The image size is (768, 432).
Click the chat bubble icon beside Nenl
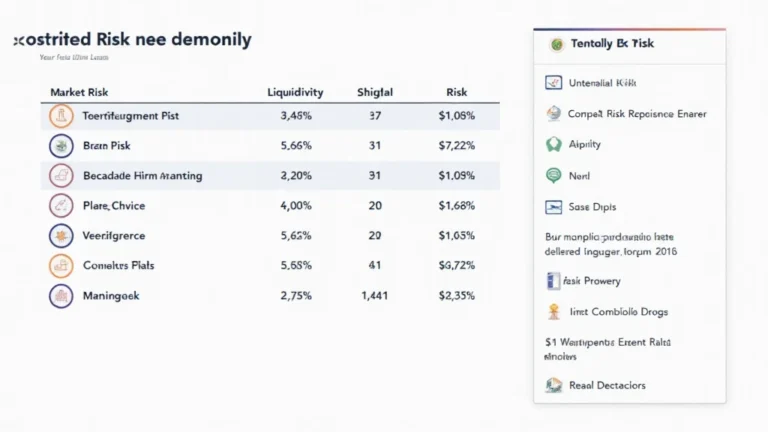tap(554, 175)
